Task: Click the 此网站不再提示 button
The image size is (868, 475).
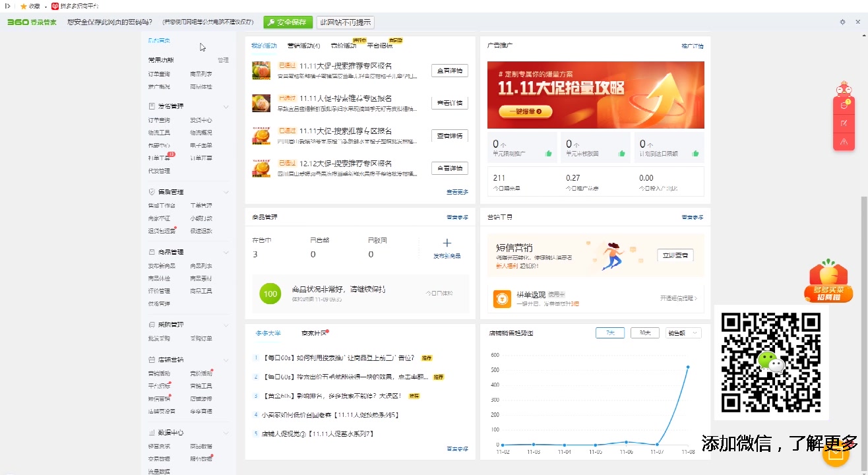Action: coord(345,22)
